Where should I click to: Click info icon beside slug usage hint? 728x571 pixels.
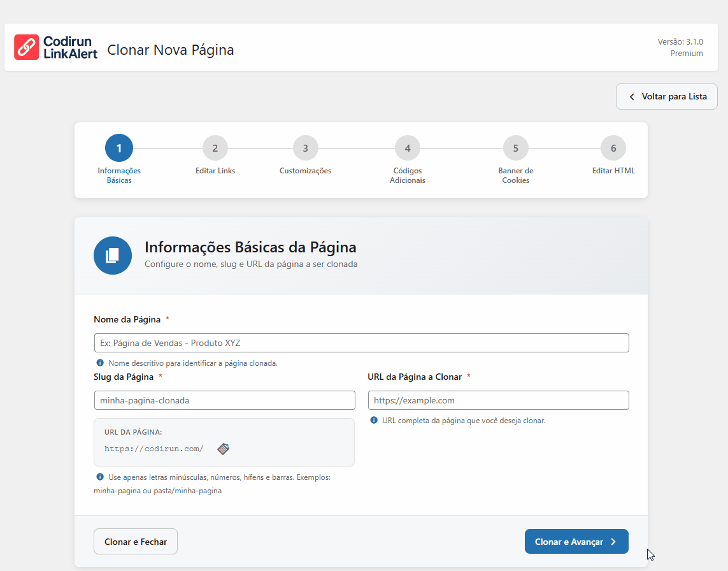[x=100, y=477]
